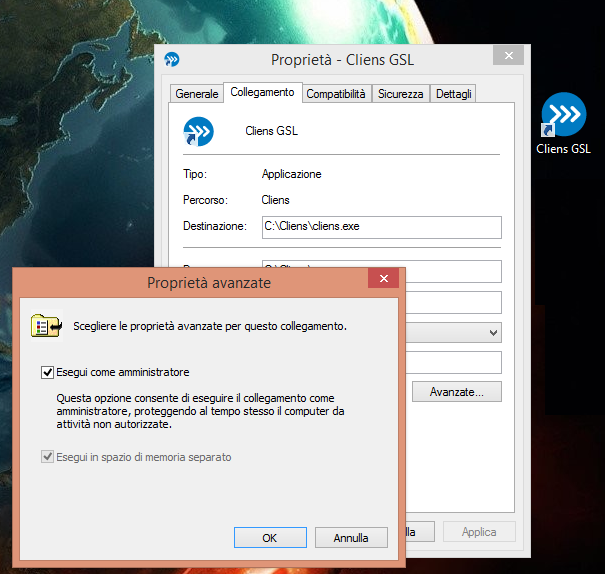
Task: Open the Compatibilità tab
Action: click(x=337, y=94)
